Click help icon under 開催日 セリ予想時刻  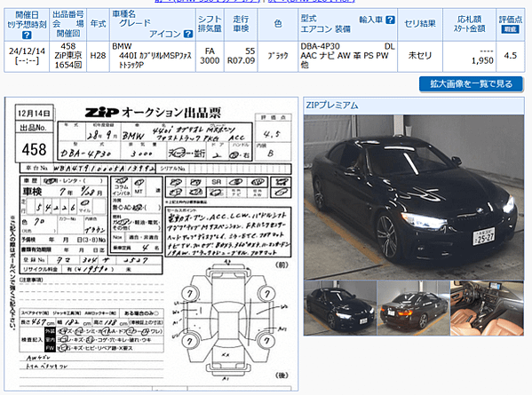pyautogui.click(x=27, y=35)
